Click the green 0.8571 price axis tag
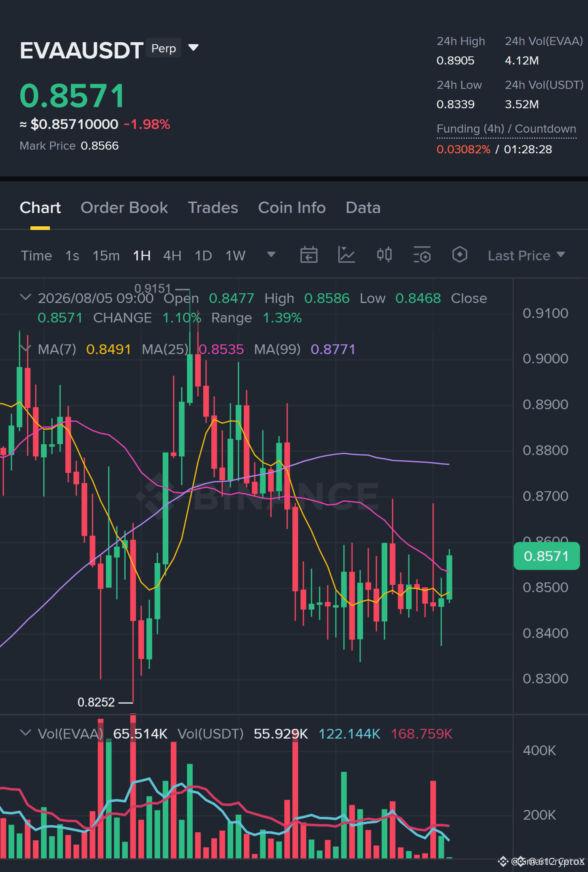Viewport: 588px width, 872px height. 547,556
